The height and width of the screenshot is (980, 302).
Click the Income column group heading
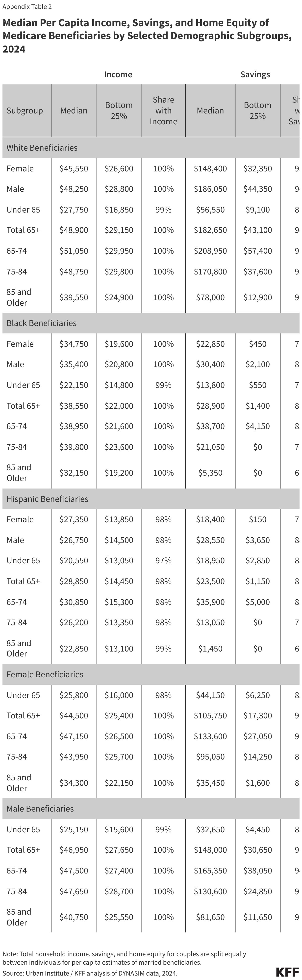(118, 75)
